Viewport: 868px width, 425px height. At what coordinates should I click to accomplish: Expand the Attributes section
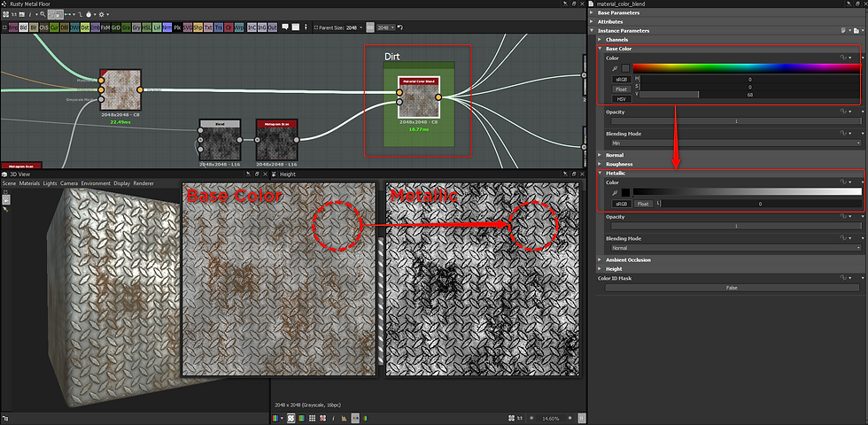point(593,21)
